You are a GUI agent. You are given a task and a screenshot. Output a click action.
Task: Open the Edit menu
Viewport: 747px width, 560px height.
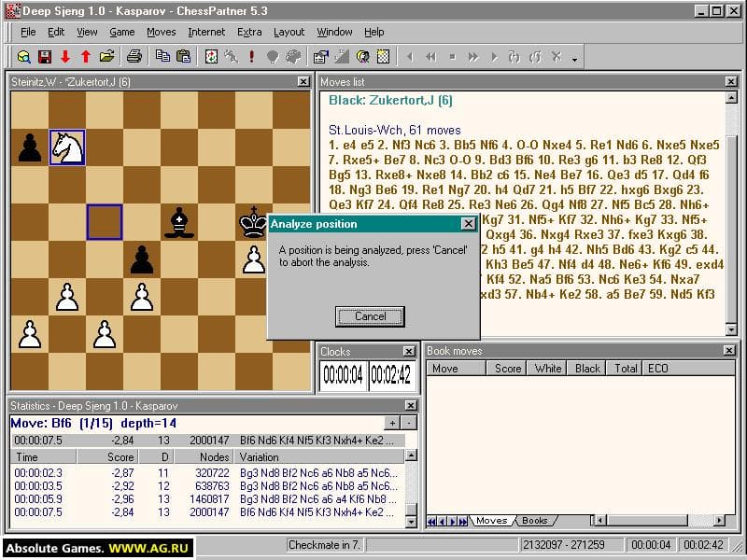(x=56, y=32)
